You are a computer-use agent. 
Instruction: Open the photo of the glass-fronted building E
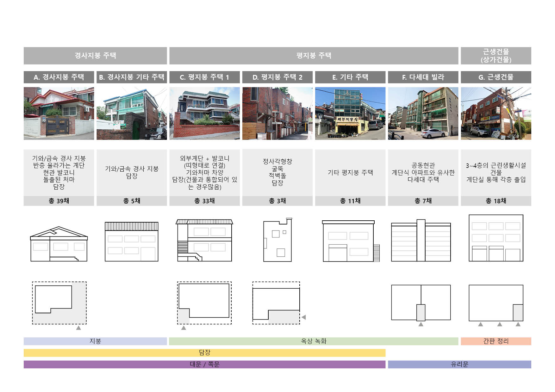tap(350, 113)
